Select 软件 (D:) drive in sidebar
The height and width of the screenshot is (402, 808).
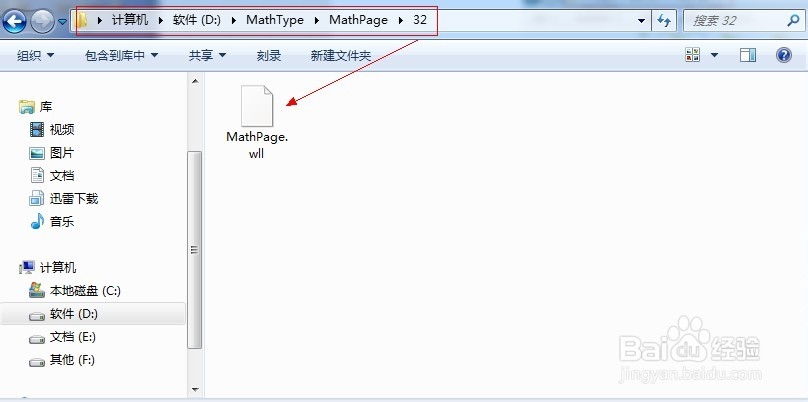click(x=74, y=313)
